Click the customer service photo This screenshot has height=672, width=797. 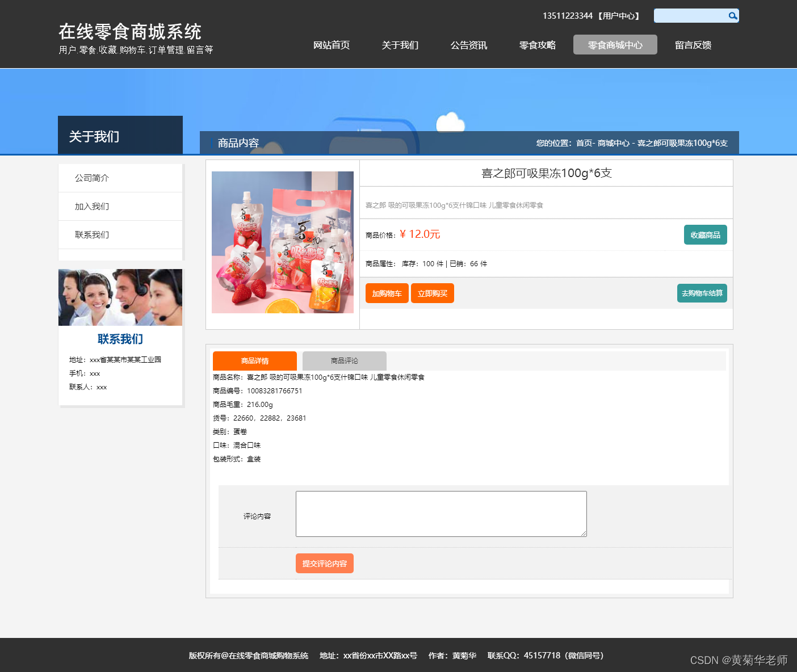120,297
